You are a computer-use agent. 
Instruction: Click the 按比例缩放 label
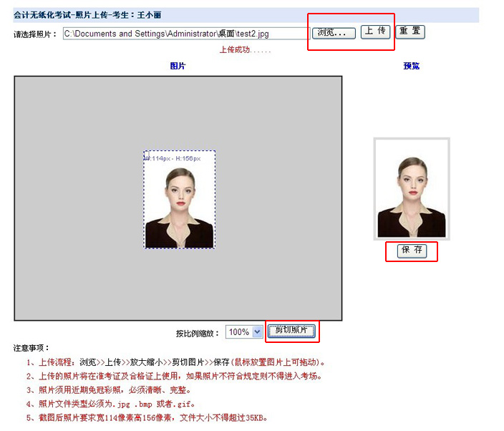[x=198, y=333]
